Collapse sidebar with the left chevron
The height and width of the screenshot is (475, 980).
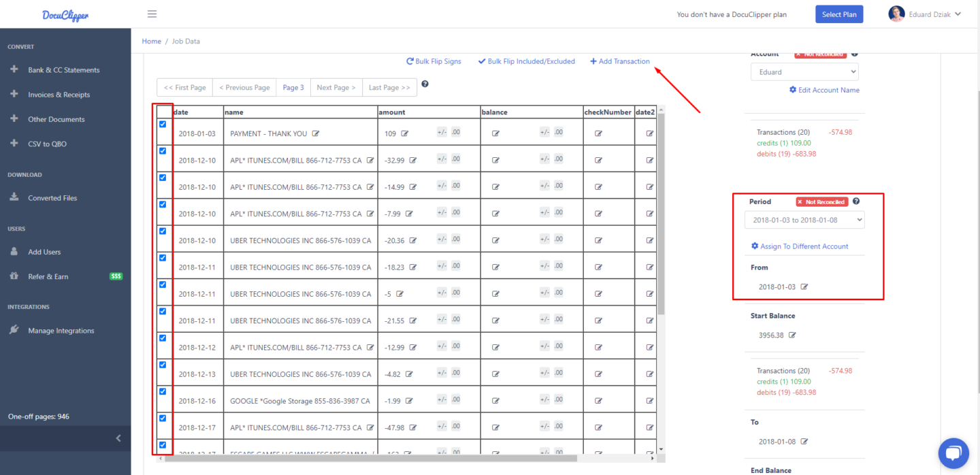pos(118,438)
